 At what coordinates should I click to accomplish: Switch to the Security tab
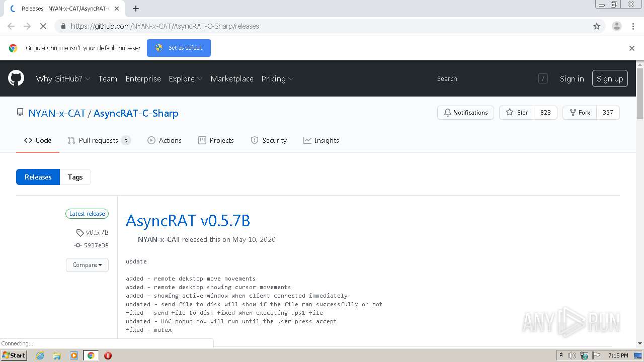[269, 140]
